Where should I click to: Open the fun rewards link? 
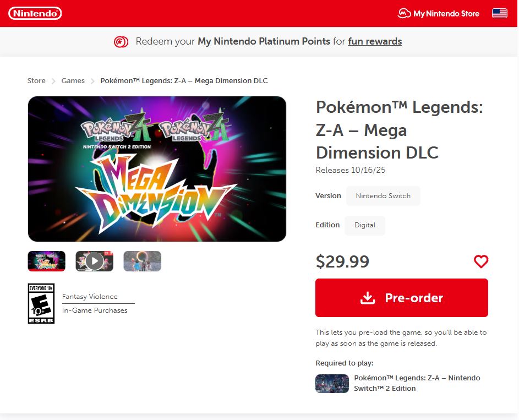click(375, 41)
